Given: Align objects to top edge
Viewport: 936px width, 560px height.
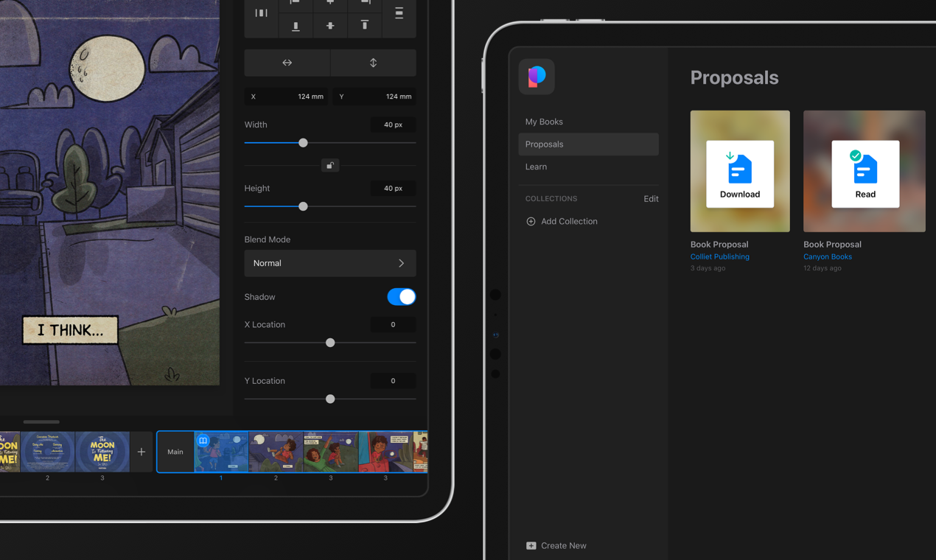Looking at the screenshot, I should pyautogui.click(x=364, y=26).
